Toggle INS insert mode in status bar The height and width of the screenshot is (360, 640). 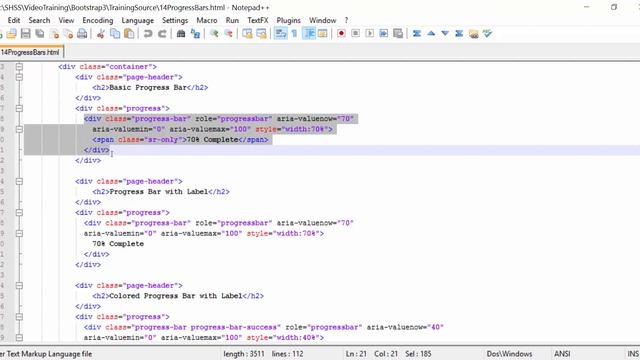(633, 354)
